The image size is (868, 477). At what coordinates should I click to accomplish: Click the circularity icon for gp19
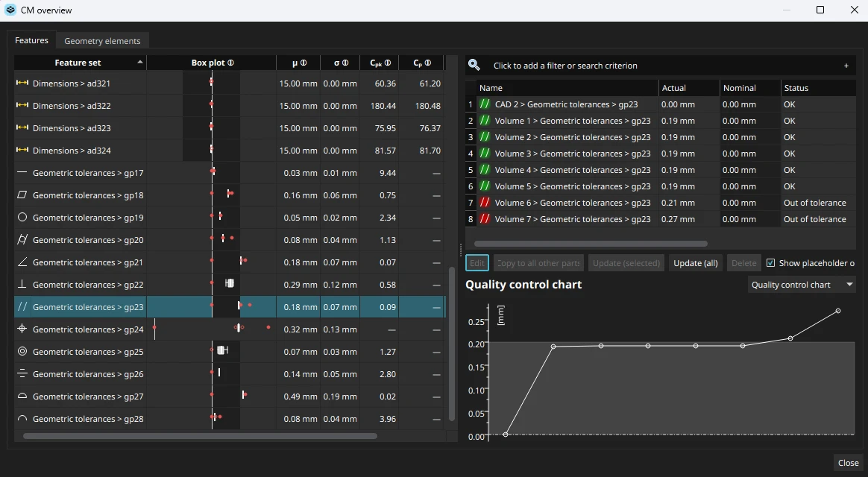pyautogui.click(x=22, y=218)
